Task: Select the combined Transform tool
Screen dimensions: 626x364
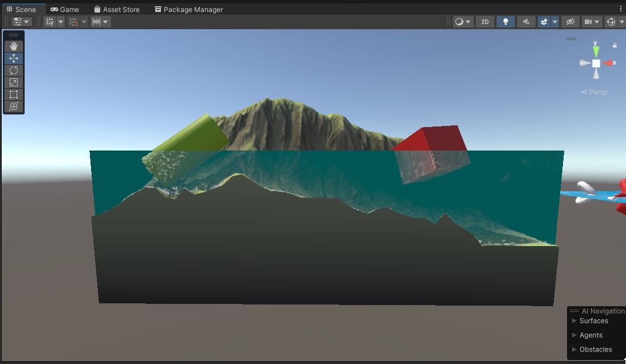Action: pyautogui.click(x=14, y=106)
